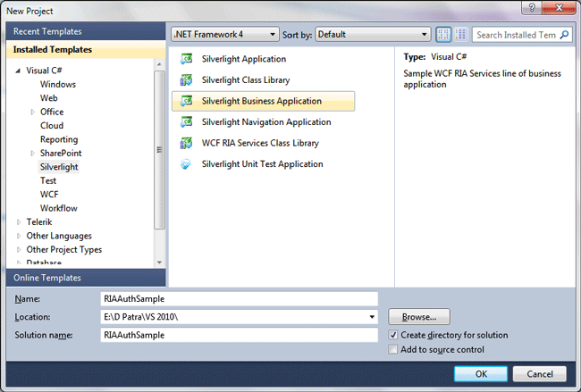Image resolution: width=581 pixels, height=392 pixels.
Task: Select the Reporting category
Action: [x=59, y=139]
